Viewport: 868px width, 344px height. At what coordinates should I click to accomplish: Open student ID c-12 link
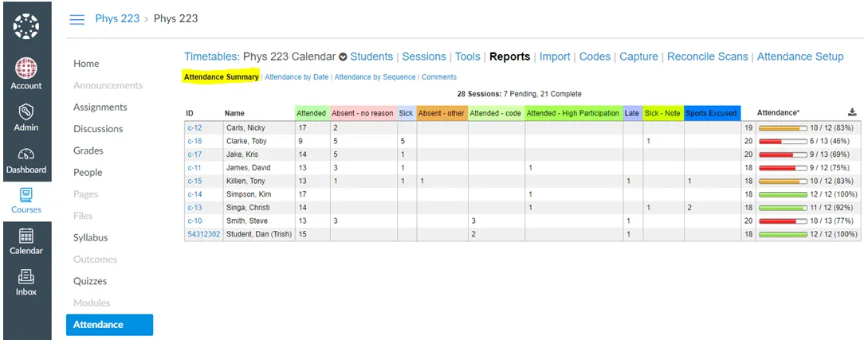194,127
